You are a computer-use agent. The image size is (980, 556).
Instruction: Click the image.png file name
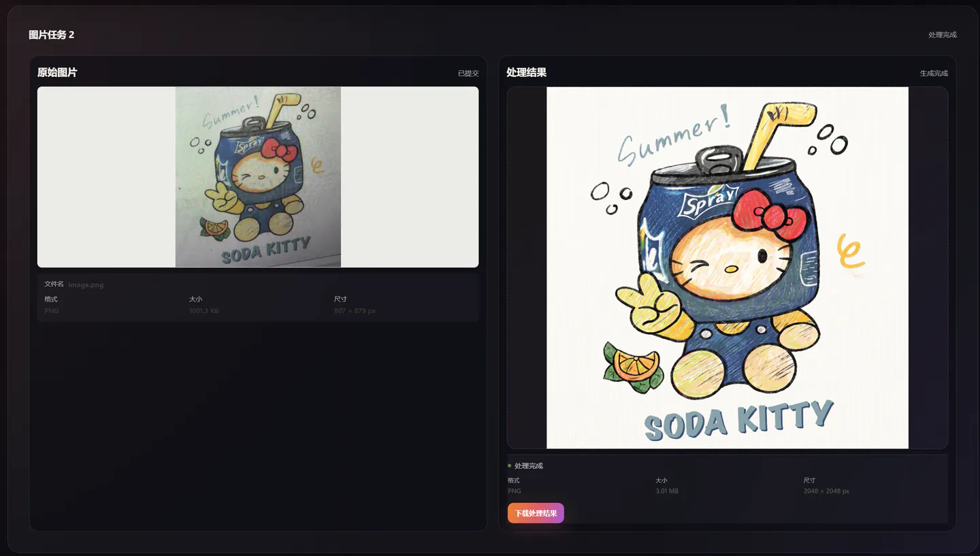pos(86,284)
